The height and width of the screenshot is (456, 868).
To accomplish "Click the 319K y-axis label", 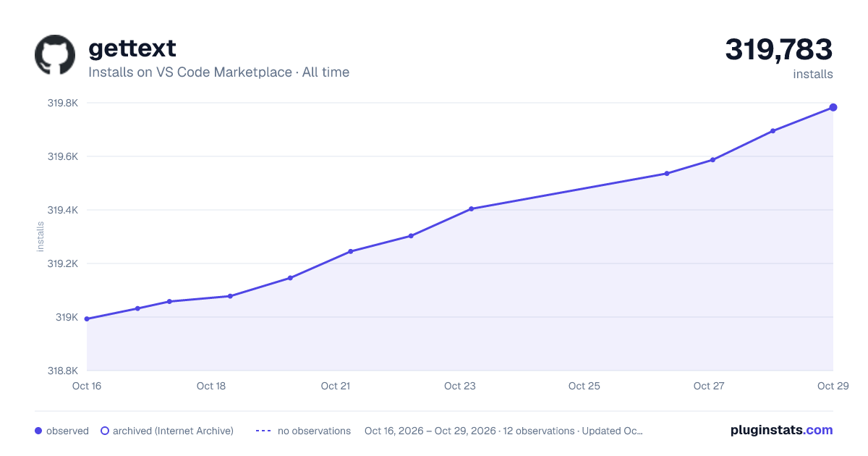I will coord(67,317).
